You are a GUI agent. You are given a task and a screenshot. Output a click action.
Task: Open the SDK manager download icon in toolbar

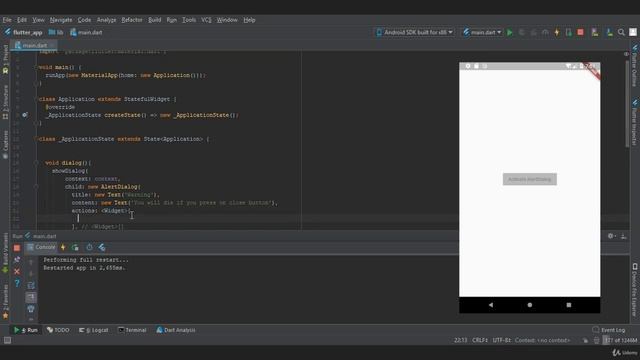609,32
